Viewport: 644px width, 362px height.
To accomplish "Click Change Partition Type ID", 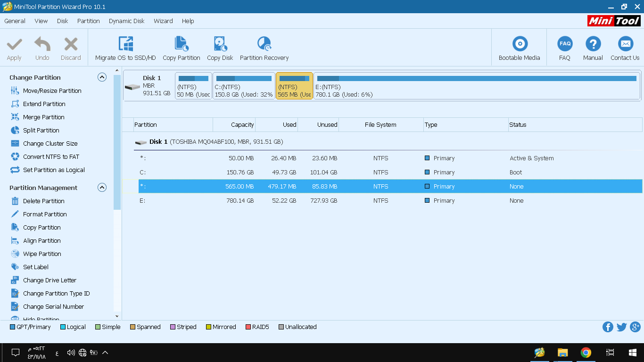I will (x=57, y=293).
